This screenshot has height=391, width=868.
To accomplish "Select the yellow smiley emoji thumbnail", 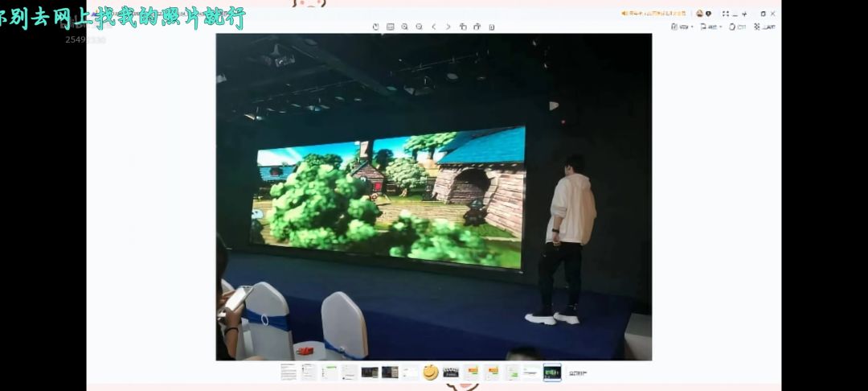I will tap(431, 372).
